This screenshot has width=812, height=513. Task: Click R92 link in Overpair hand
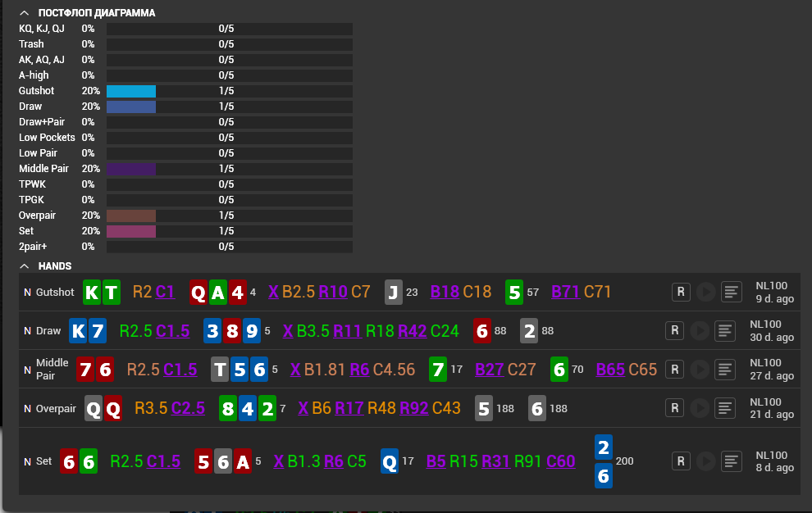(413, 408)
